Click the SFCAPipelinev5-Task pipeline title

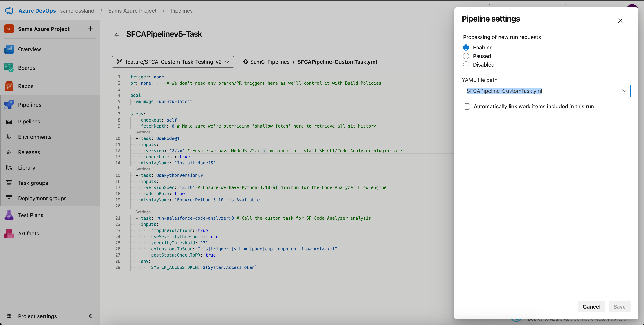point(164,34)
